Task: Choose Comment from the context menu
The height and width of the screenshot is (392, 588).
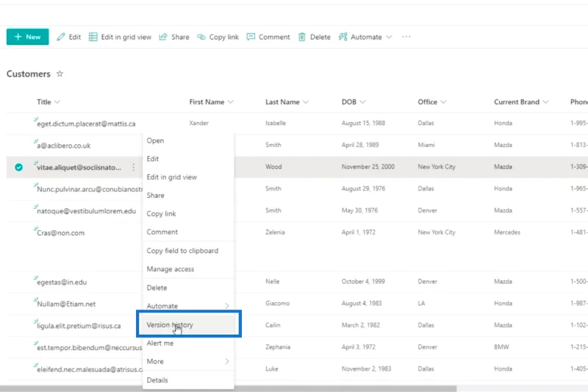Action: point(188,232)
